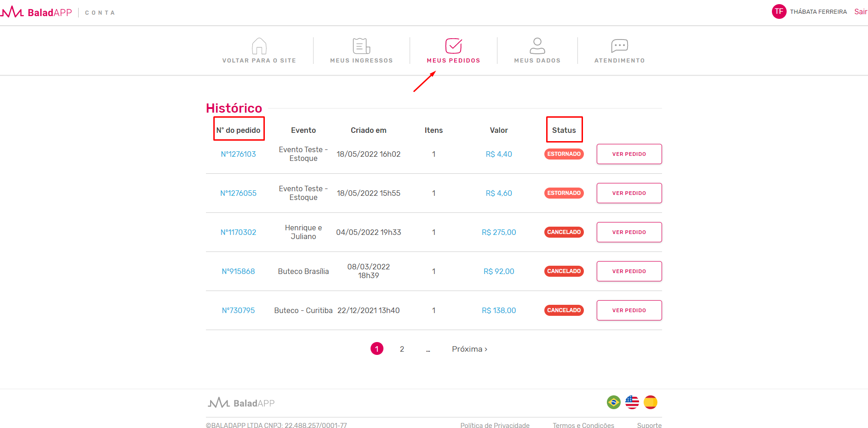Click value R$ 92,00
The width and height of the screenshot is (868, 428).
(x=499, y=271)
